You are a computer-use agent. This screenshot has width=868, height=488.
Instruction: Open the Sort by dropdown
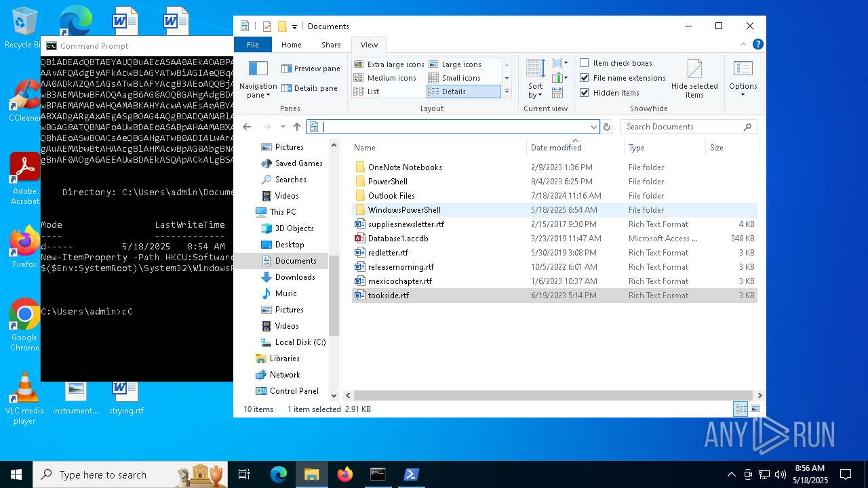(536, 79)
